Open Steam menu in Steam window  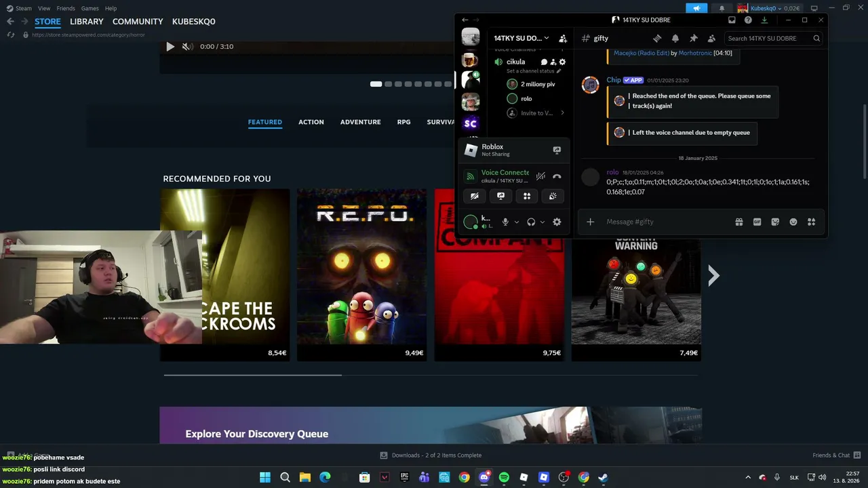coord(19,8)
